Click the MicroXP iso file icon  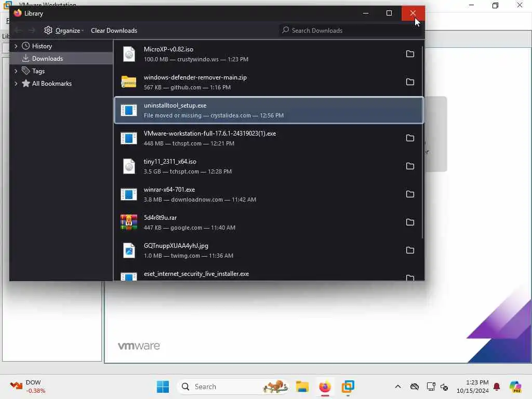pyautogui.click(x=129, y=54)
